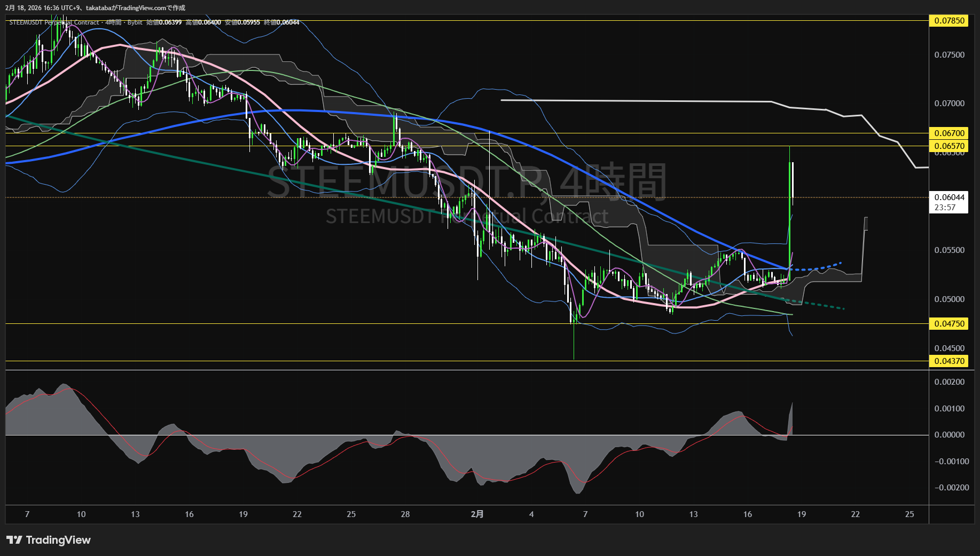Select the 0.07850 yellow price label
980x556 pixels.
click(x=948, y=21)
